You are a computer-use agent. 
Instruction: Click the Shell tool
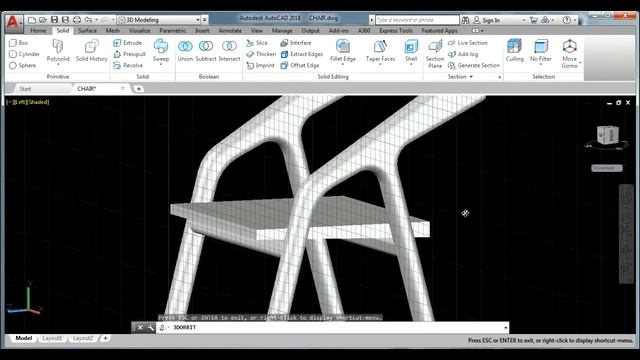coord(411,50)
